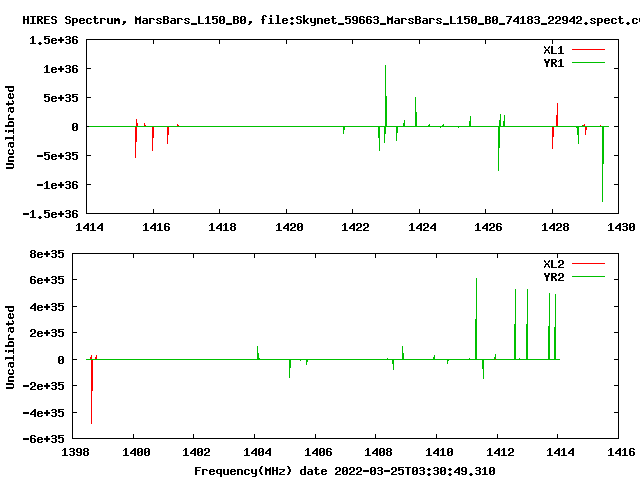The image size is (640, 480).
Task: Select the XL2 legend label
Action: [x=553, y=264]
